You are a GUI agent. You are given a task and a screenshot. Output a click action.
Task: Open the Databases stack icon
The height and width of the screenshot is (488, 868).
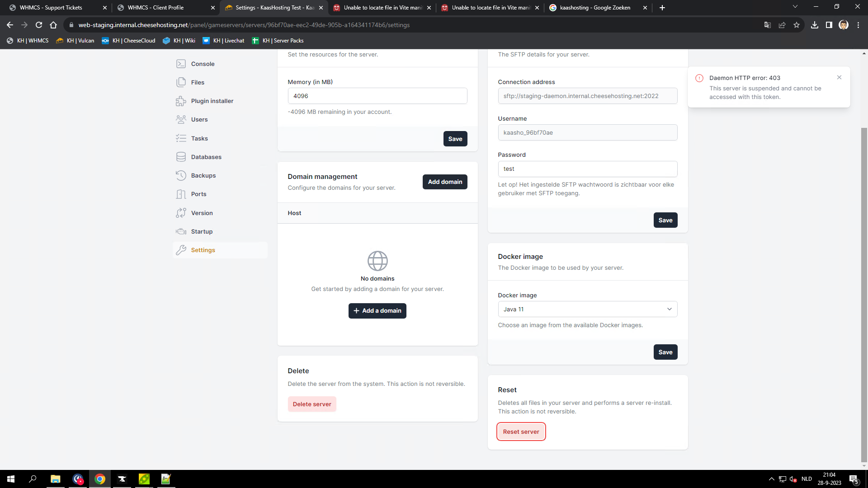point(181,157)
